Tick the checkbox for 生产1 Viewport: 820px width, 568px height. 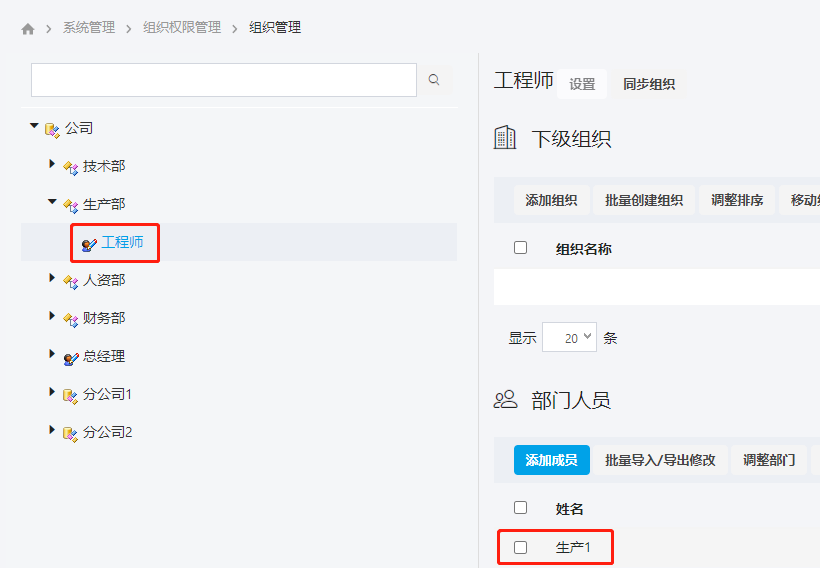[520, 547]
